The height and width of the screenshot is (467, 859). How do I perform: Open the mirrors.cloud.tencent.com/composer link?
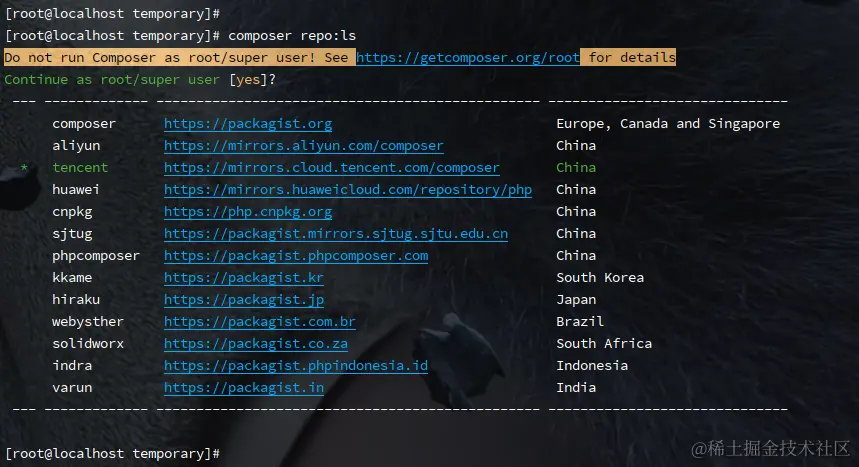pos(331,168)
